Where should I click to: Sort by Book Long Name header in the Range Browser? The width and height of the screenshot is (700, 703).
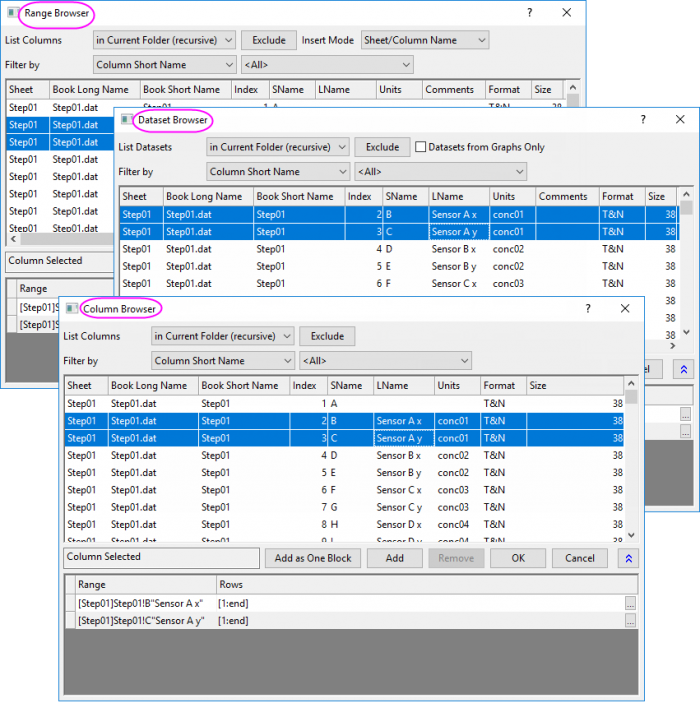pyautogui.click(x=94, y=90)
